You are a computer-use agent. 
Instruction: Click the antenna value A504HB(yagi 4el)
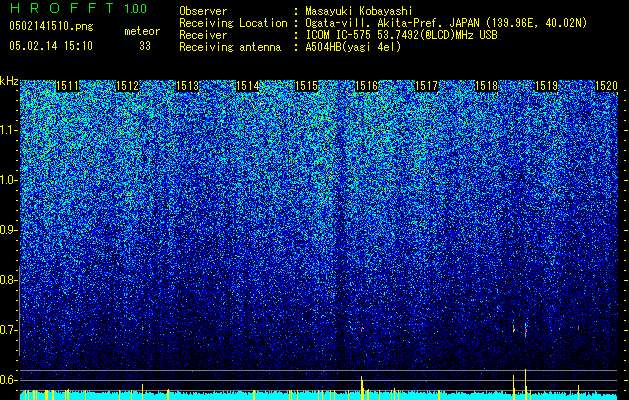pyautogui.click(x=353, y=47)
